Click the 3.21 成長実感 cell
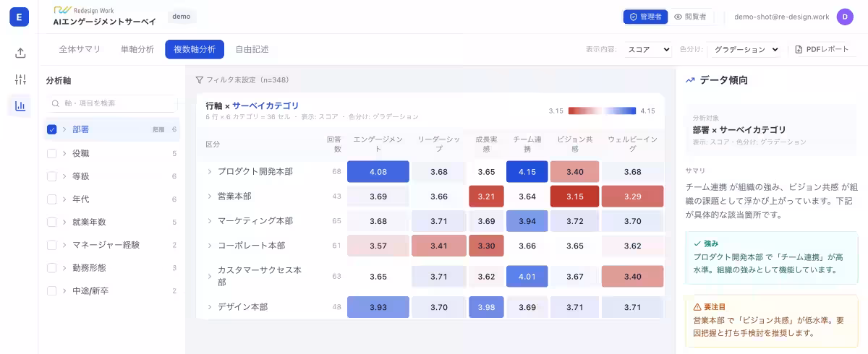Image resolution: width=868 pixels, height=354 pixels. coord(486,196)
